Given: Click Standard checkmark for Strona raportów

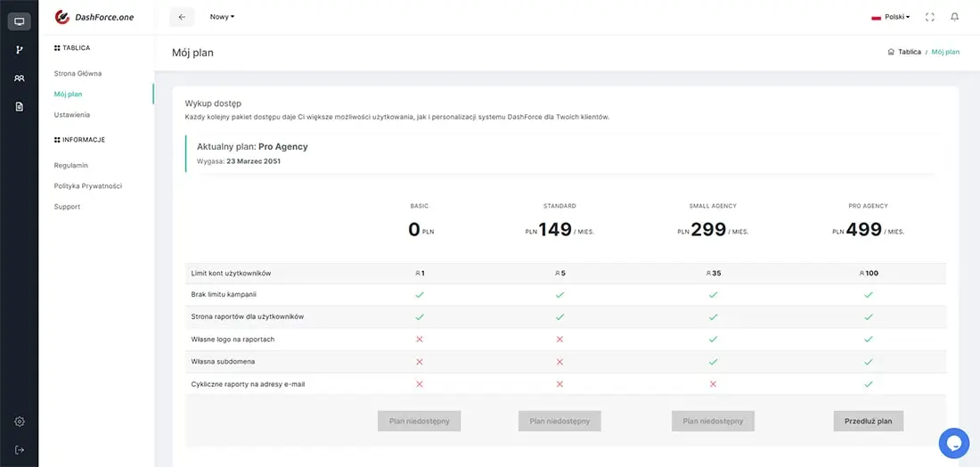Looking at the screenshot, I should [559, 317].
